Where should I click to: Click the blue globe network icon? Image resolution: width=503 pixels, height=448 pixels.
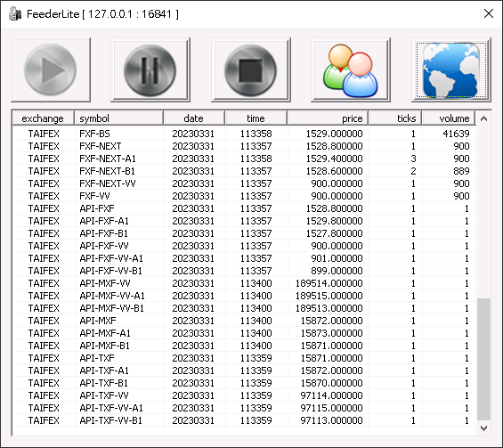[451, 69]
